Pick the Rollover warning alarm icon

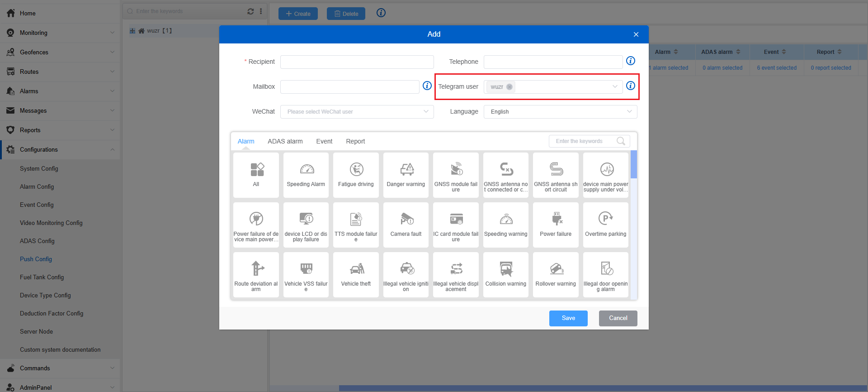pyautogui.click(x=556, y=274)
